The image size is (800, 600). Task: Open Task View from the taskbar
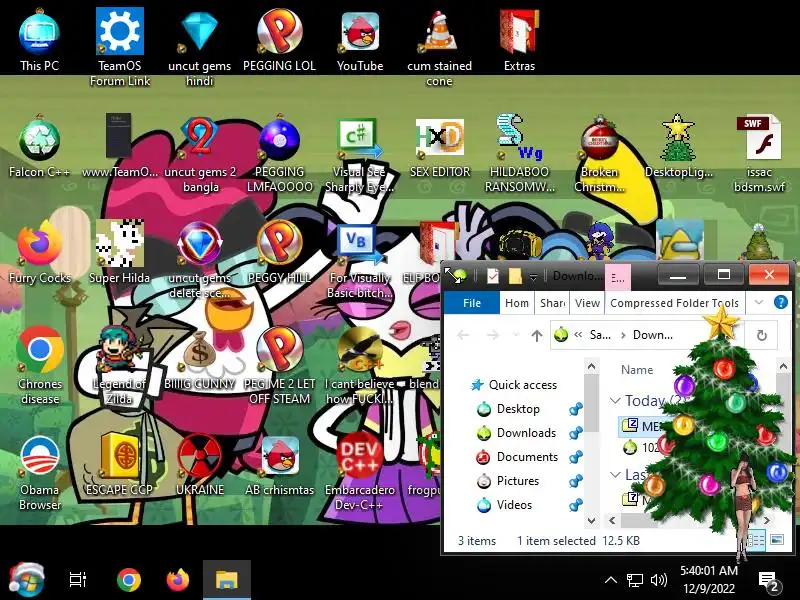(78, 580)
